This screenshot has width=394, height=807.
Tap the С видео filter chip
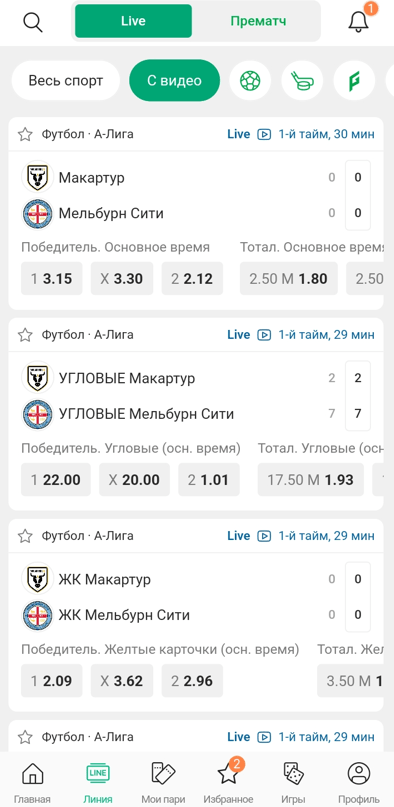[x=174, y=81]
